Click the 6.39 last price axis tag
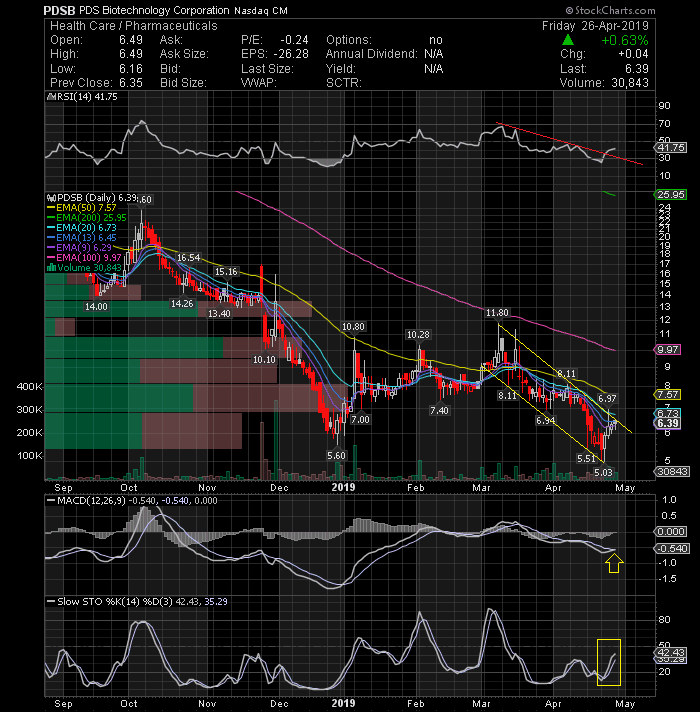This screenshot has width=700, height=712. tap(667, 423)
